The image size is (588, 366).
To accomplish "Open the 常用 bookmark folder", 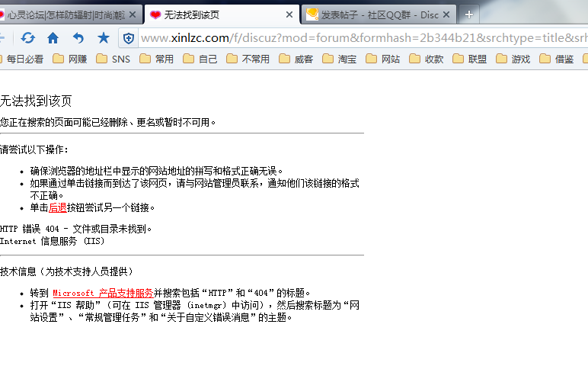I will (x=156, y=59).
